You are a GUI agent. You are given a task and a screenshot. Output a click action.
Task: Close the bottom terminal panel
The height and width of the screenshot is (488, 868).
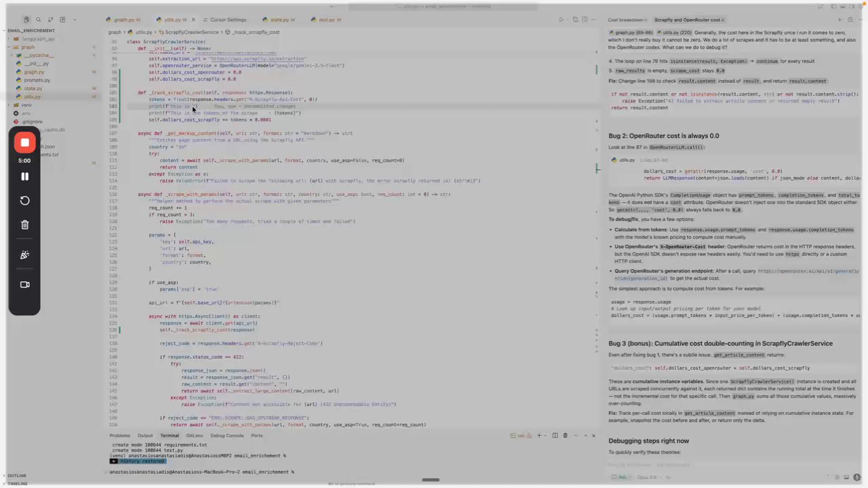click(x=593, y=435)
